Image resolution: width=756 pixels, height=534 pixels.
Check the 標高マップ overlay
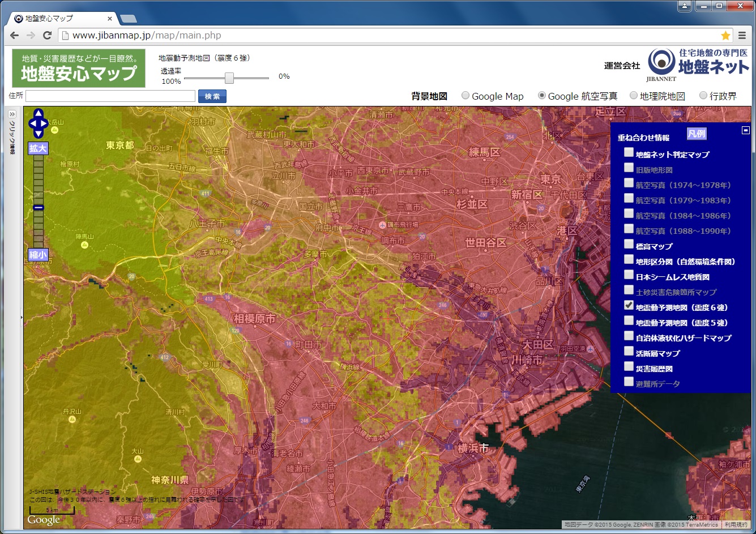click(629, 244)
